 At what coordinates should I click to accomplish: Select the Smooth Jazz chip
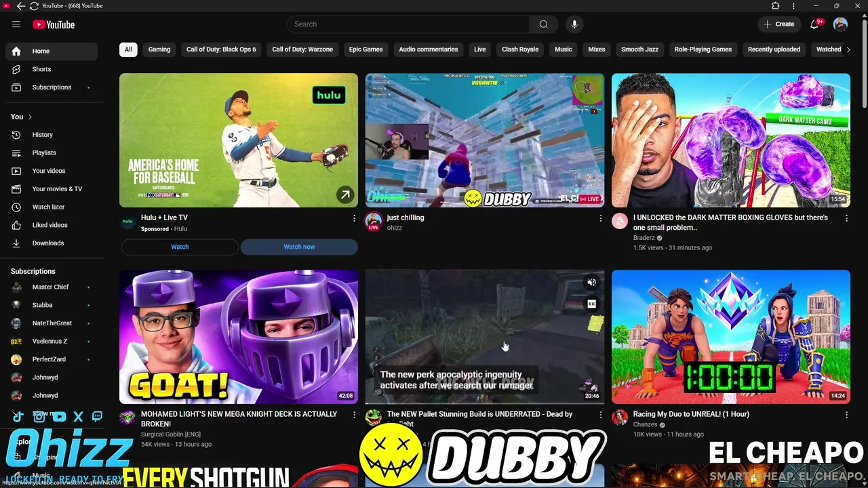pos(639,49)
